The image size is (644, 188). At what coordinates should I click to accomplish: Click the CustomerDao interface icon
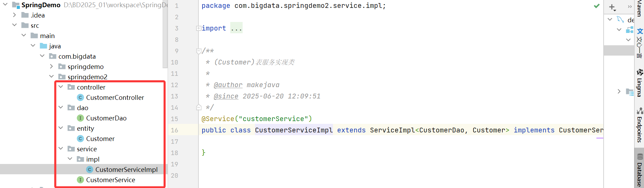pyautogui.click(x=80, y=118)
